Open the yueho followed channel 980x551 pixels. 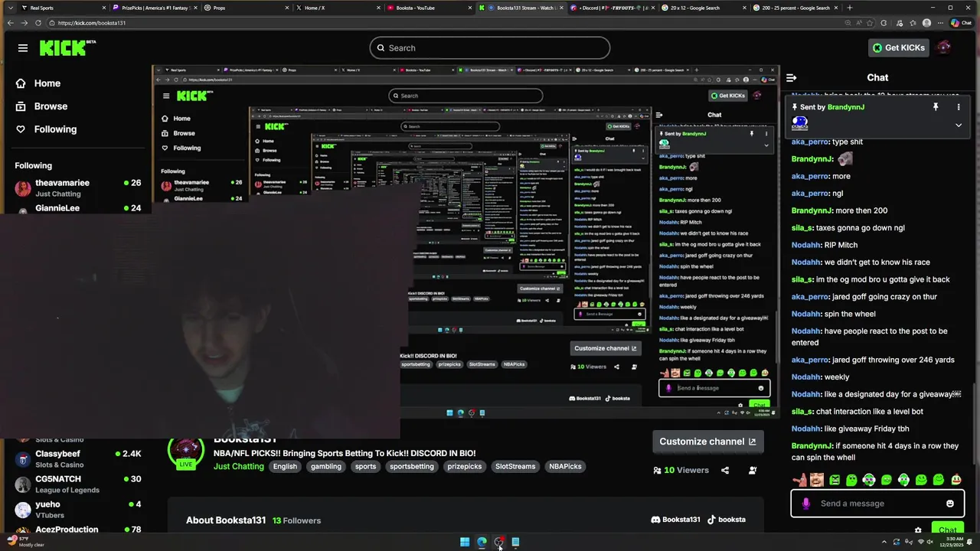click(x=77, y=510)
